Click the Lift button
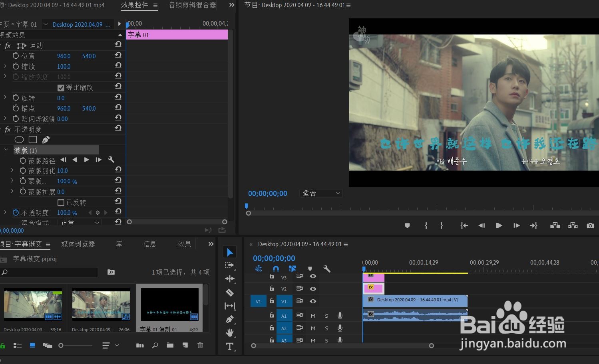The height and width of the screenshot is (364, 599). [x=555, y=226]
